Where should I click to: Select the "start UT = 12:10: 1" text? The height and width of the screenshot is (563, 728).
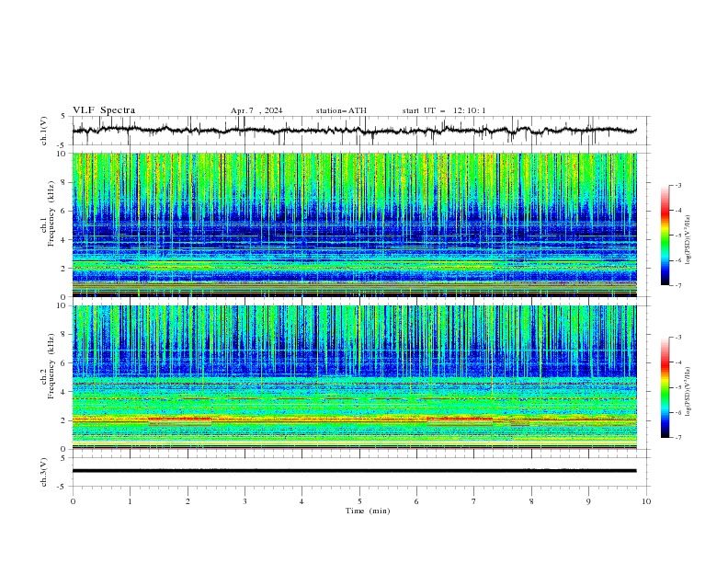click(444, 110)
